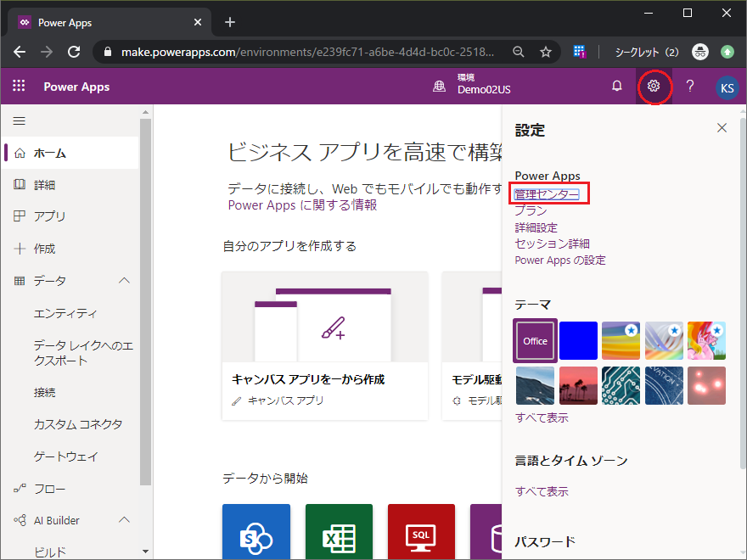This screenshot has width=747, height=560.
Task: Open the incognito profile icon
Action: pyautogui.click(x=699, y=52)
